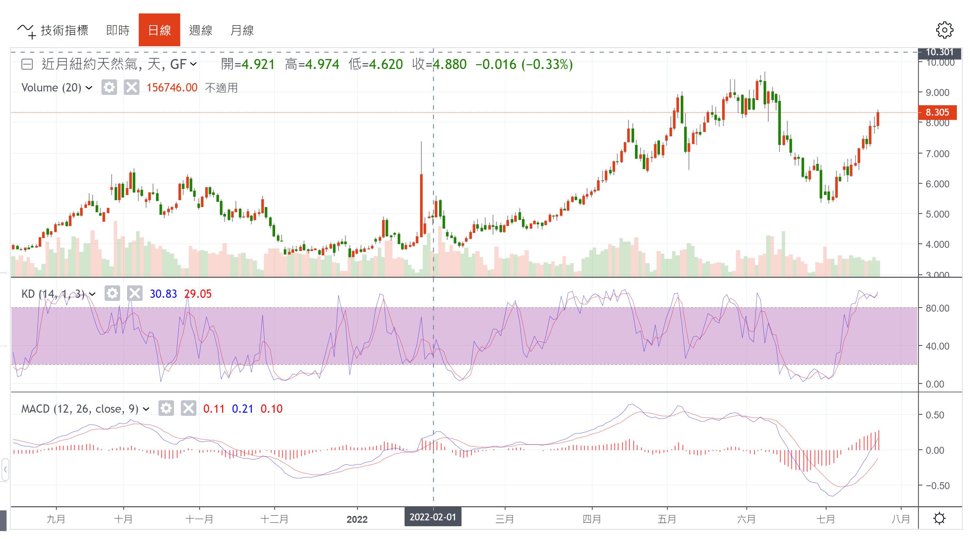Remove the MACD indicator with X

pos(189,408)
